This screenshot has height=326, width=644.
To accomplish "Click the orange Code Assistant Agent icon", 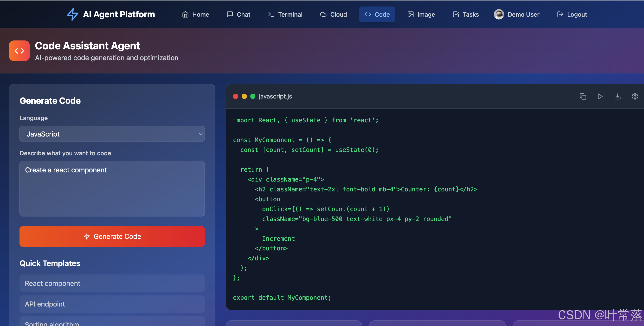I will (x=19, y=51).
